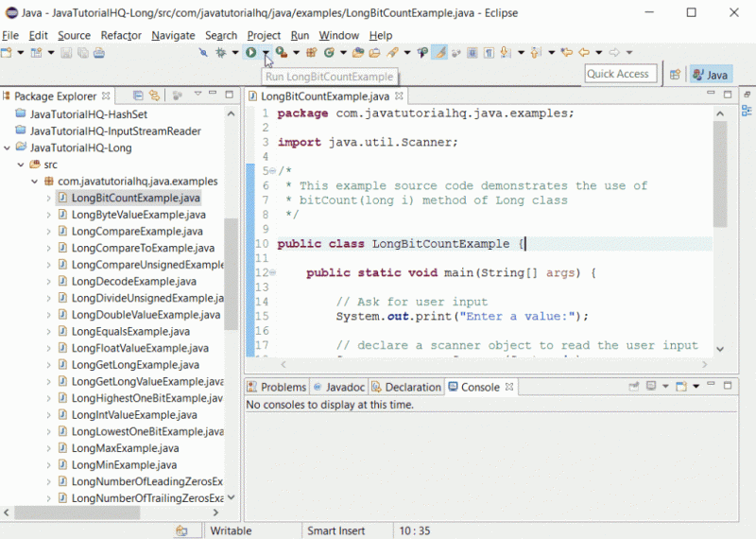Toggle Show Whitespace Characters pilcrow icon
The image size is (756, 539).
[489, 53]
